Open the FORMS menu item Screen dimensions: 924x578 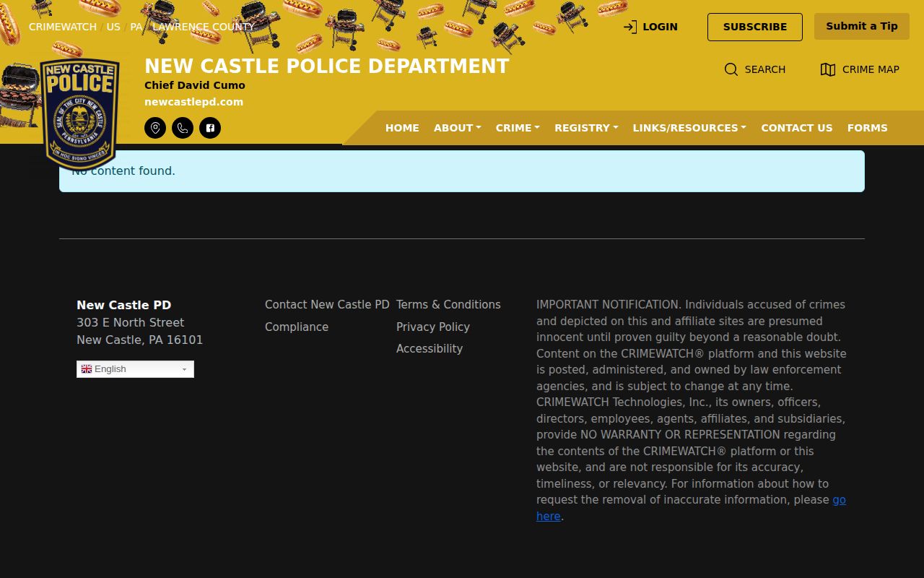click(868, 128)
